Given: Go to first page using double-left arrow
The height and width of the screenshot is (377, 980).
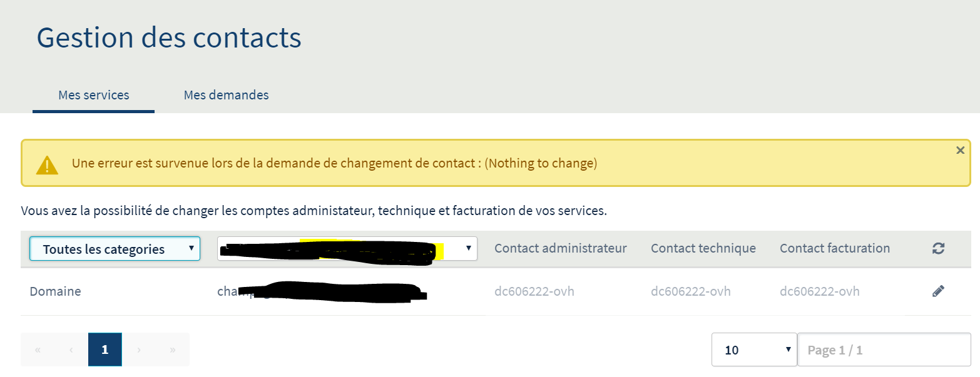Looking at the screenshot, I should [38, 350].
